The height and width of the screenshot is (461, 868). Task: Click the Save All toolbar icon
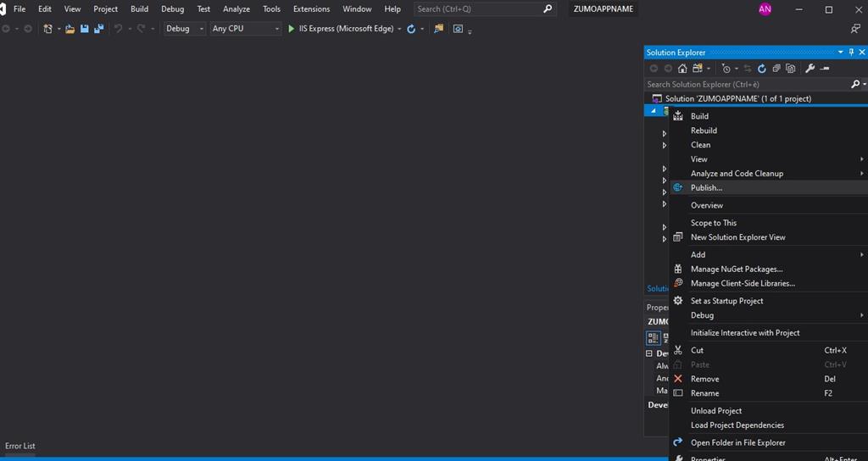(98, 29)
